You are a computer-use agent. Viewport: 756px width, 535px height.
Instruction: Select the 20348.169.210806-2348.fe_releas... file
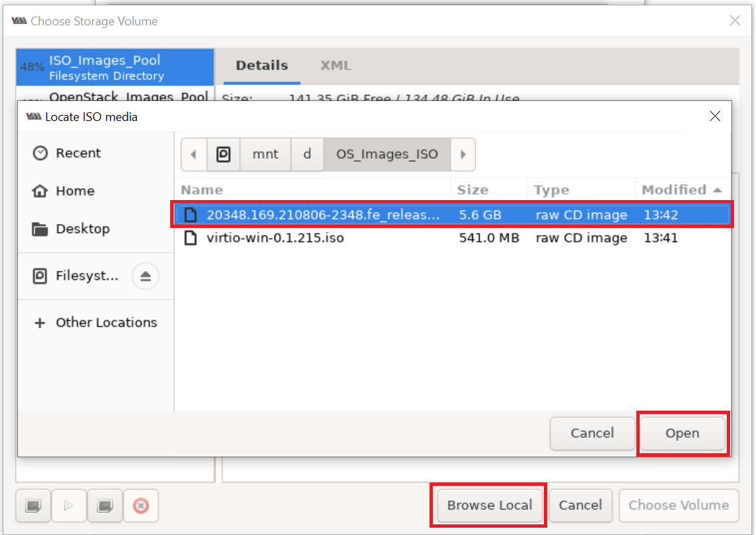(x=452, y=215)
